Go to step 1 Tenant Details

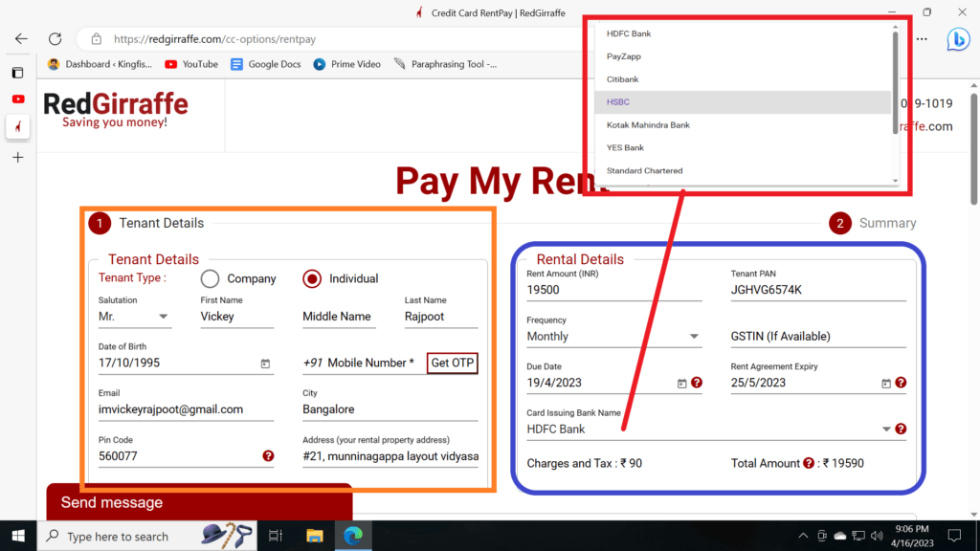point(146,223)
